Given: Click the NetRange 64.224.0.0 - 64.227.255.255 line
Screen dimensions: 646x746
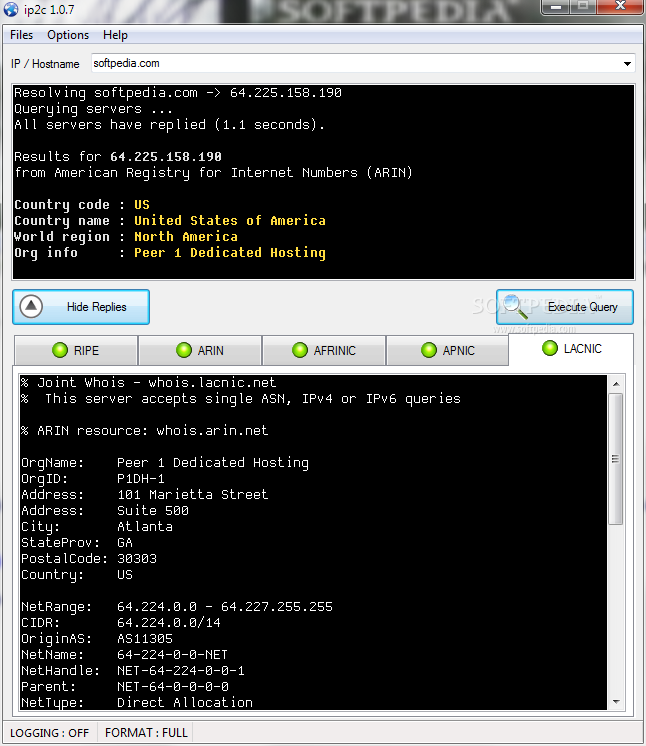Looking at the screenshot, I should [177, 607].
